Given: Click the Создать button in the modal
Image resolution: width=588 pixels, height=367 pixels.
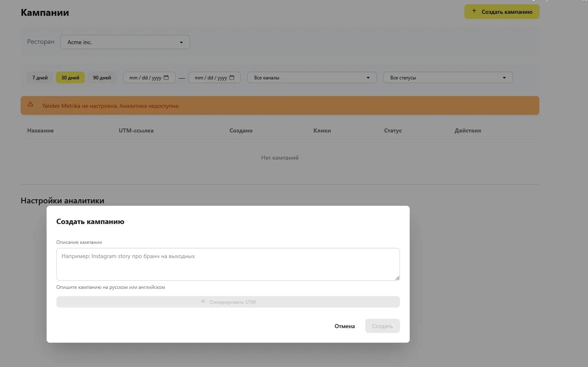Looking at the screenshot, I should 382,326.
